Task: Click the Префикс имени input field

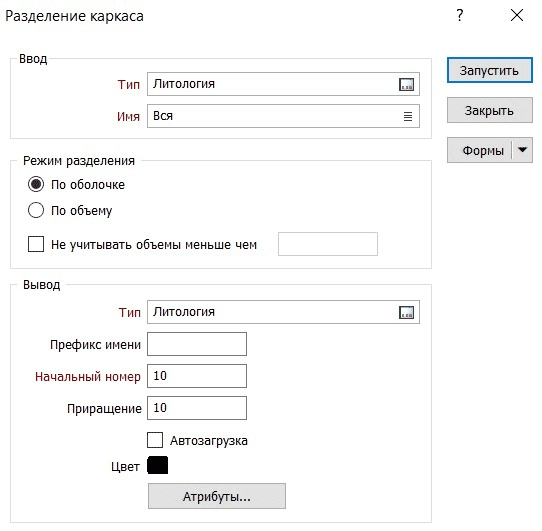Action: click(x=197, y=344)
